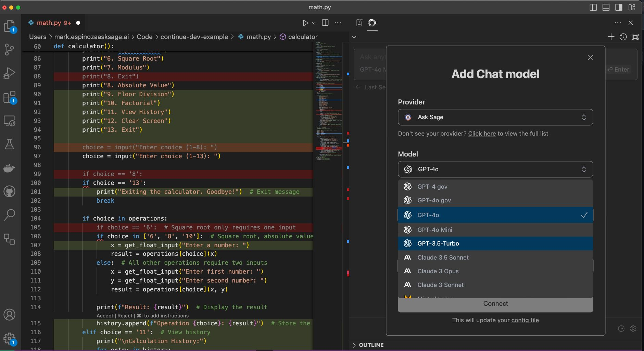Image resolution: width=644 pixels, height=351 pixels.
Task: Click 'mark.espinozaasksage.ai' breadcrumb
Action: click(x=91, y=37)
